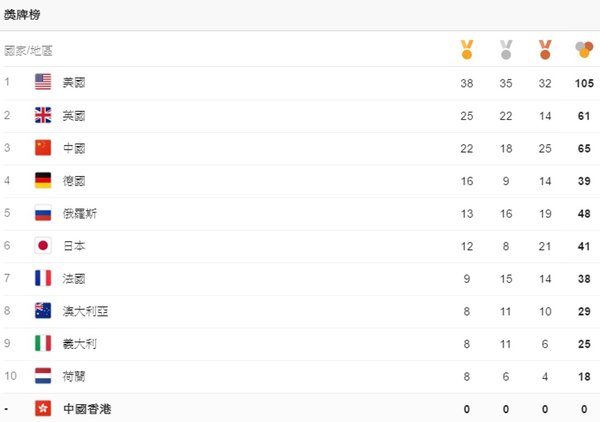
Task: Click the Germany flag icon
Action: [x=43, y=180]
